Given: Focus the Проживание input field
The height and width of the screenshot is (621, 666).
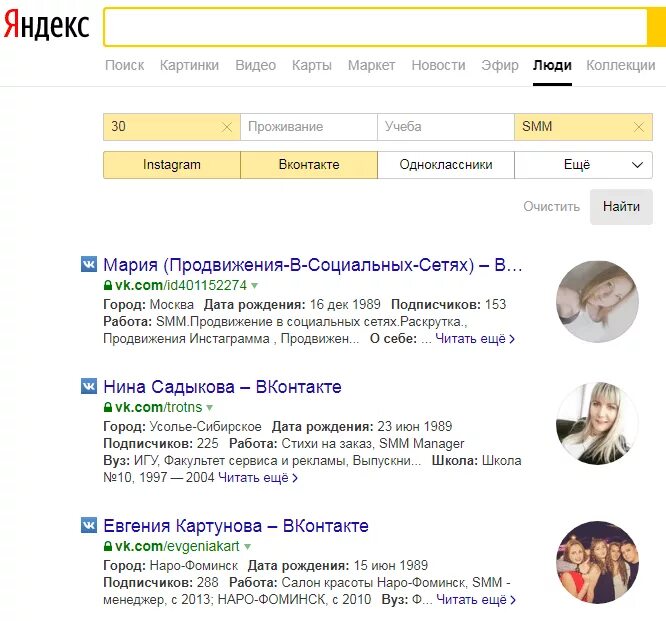Looking at the screenshot, I should coord(309,127).
